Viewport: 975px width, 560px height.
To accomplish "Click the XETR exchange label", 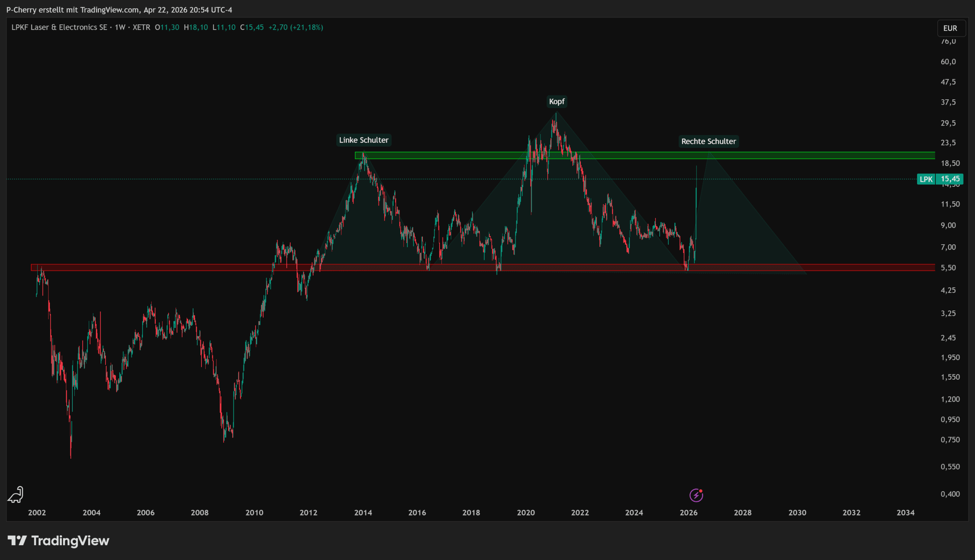I will pos(141,27).
